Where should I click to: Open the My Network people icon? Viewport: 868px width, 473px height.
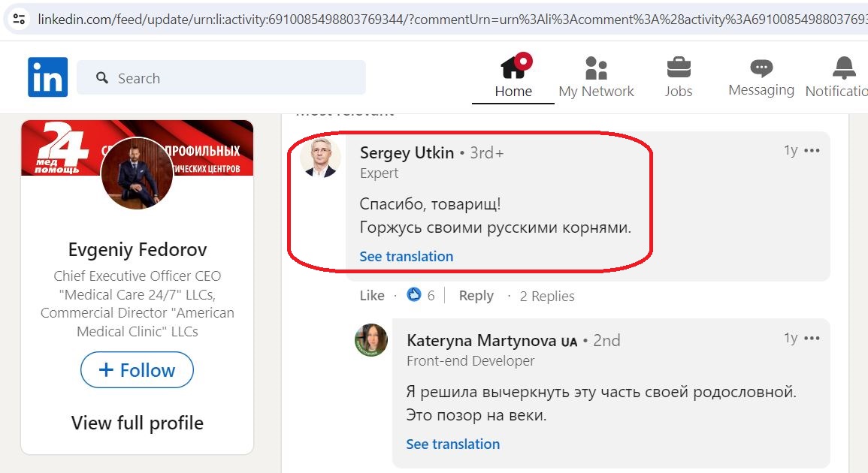tap(596, 68)
